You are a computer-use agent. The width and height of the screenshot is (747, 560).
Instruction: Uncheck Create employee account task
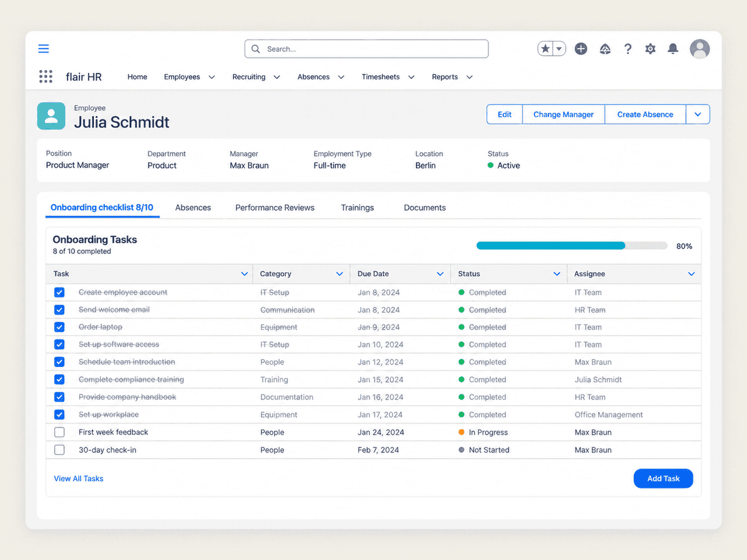point(60,292)
